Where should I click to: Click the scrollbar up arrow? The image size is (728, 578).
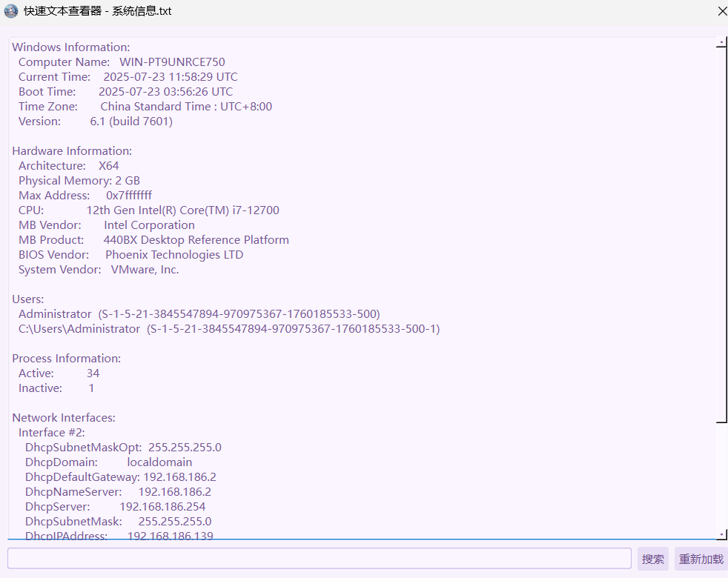click(721, 42)
